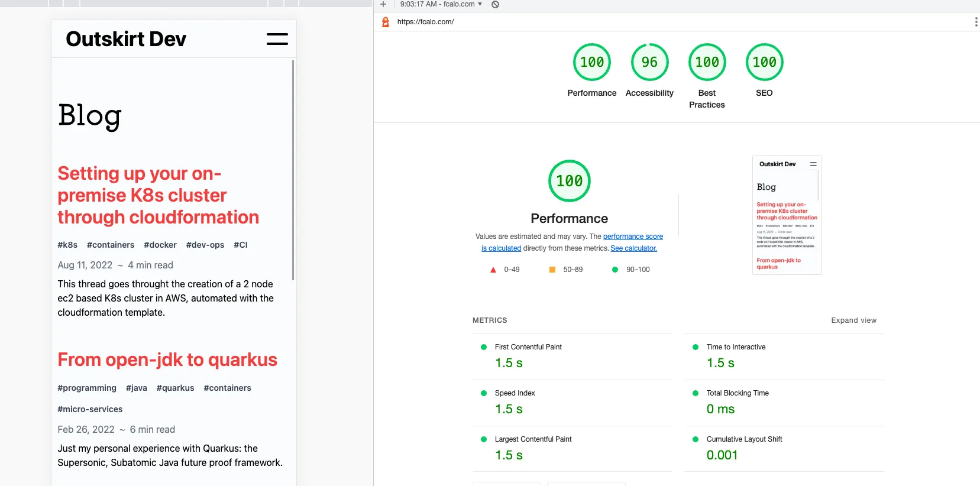
Task: Open the hamburger menu on Outskirt Dev
Action: click(x=277, y=39)
